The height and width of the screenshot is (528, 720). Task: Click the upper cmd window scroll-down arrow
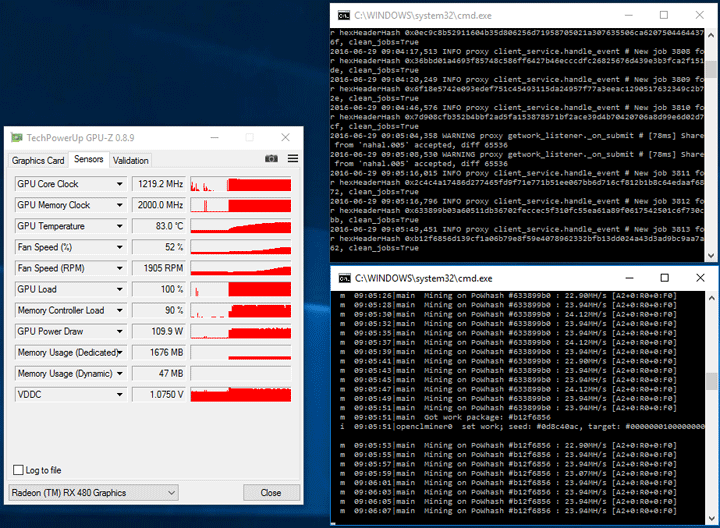(x=711, y=256)
